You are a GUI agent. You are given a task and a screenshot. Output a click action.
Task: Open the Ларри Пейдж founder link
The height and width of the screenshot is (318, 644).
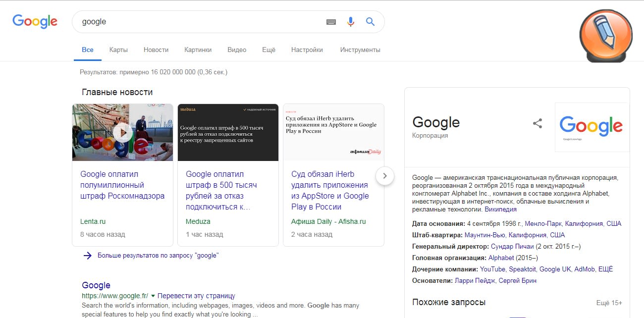pos(475,280)
